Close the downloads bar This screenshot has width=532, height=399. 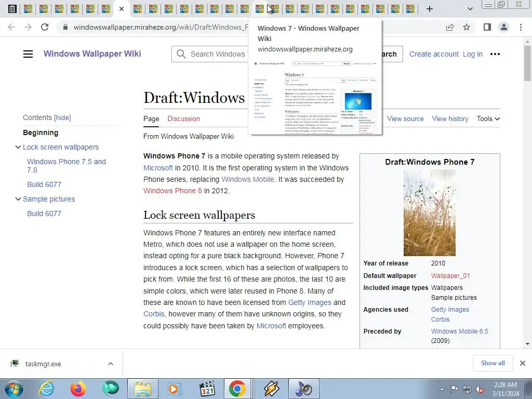pyautogui.click(x=523, y=363)
